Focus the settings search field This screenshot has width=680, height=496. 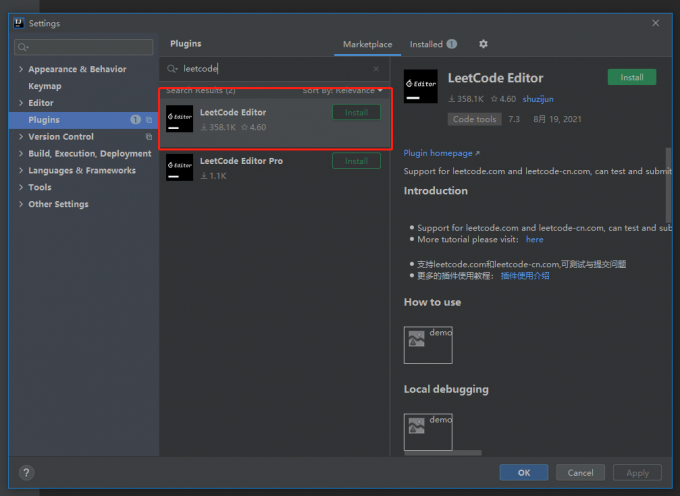point(84,47)
